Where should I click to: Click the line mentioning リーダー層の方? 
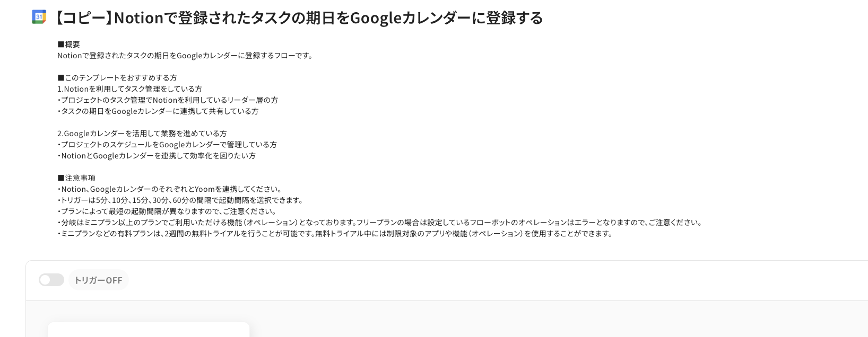click(x=168, y=100)
